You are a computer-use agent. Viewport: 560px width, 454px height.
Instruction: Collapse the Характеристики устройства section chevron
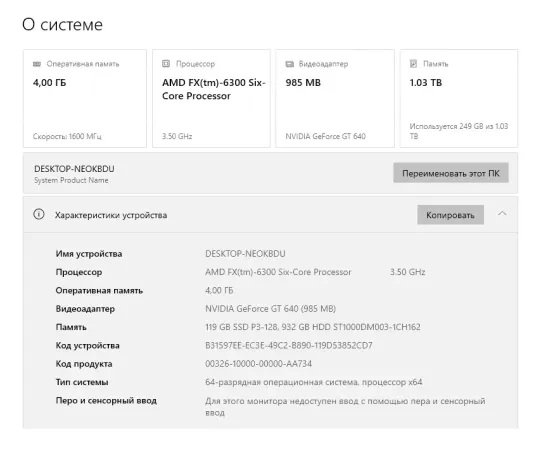pyautogui.click(x=502, y=214)
